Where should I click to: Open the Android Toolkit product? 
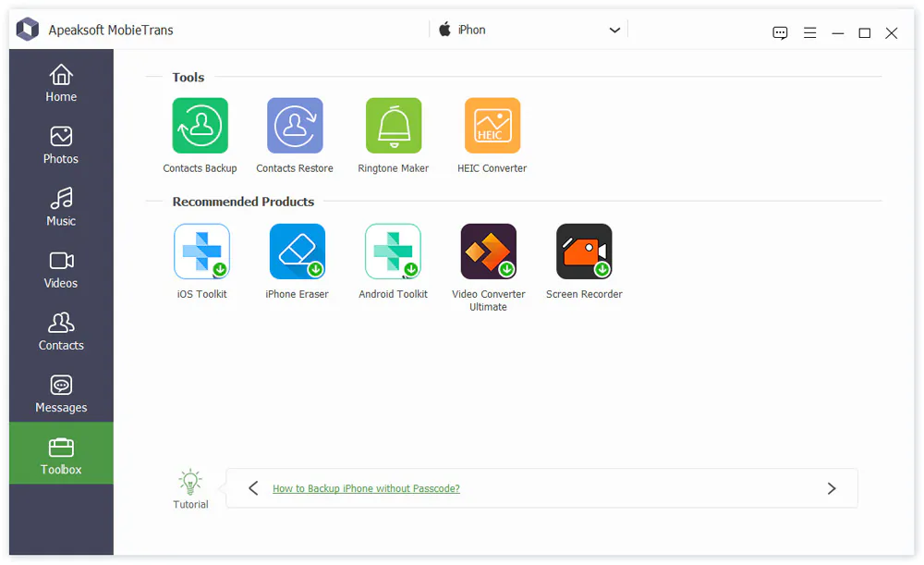click(393, 251)
